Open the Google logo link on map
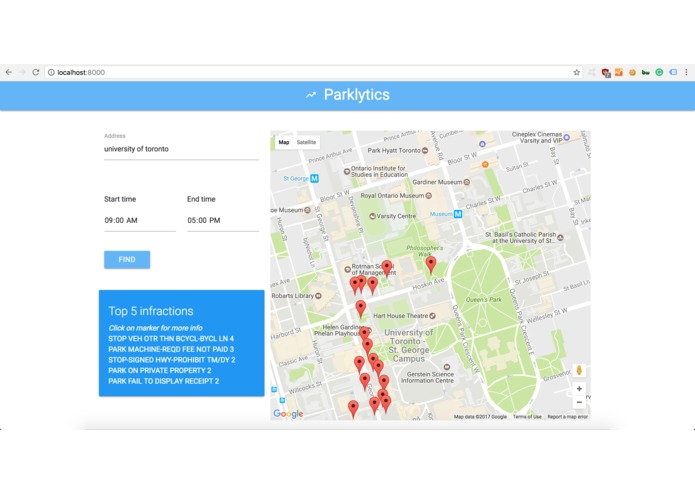 pyautogui.click(x=288, y=414)
